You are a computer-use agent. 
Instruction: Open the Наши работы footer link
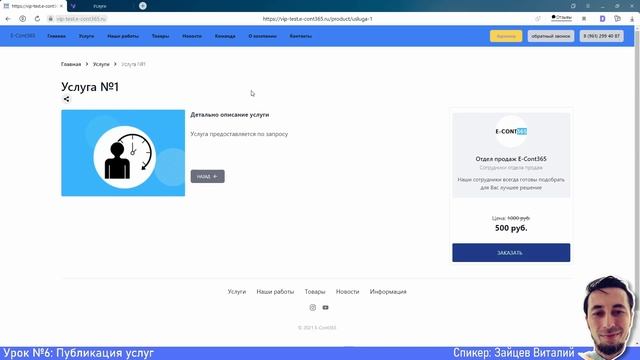point(275,291)
